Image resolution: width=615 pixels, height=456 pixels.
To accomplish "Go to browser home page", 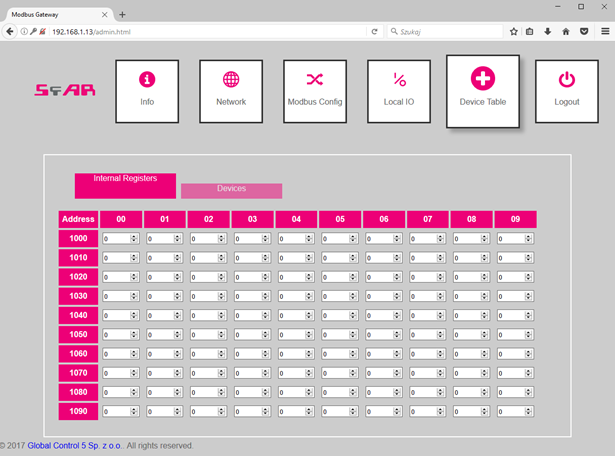I will (x=565, y=32).
